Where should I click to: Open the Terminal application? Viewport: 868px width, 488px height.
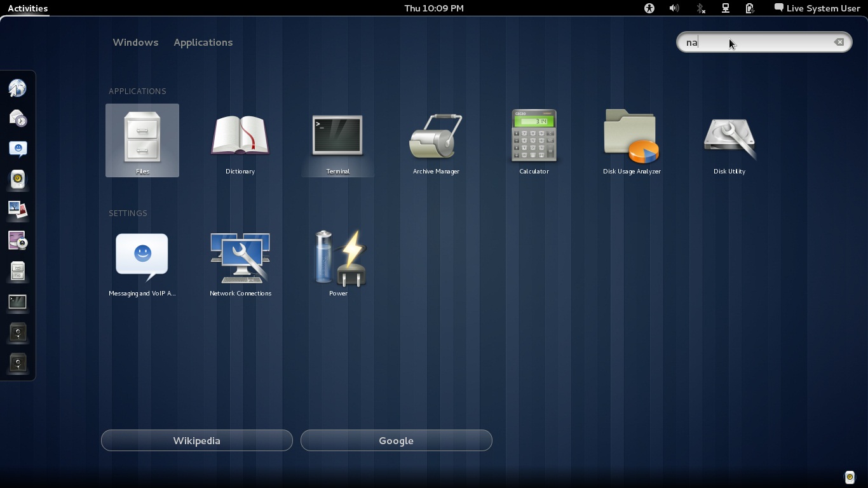pyautogui.click(x=337, y=135)
